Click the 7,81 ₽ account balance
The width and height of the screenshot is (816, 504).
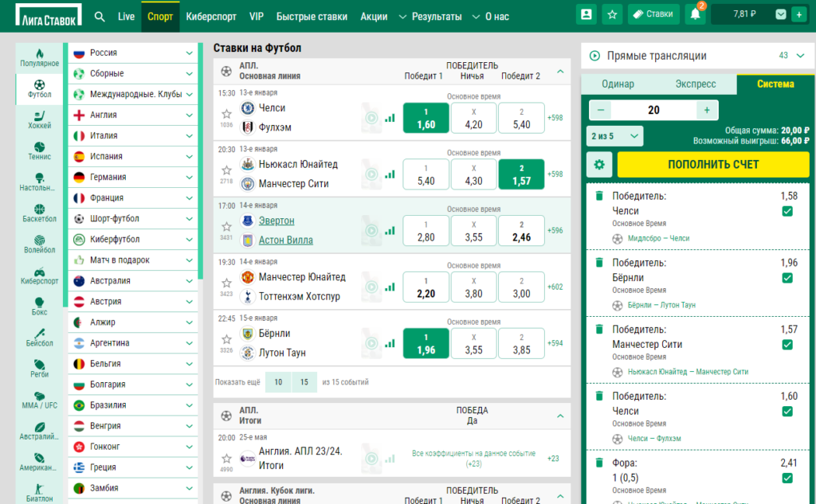click(744, 14)
